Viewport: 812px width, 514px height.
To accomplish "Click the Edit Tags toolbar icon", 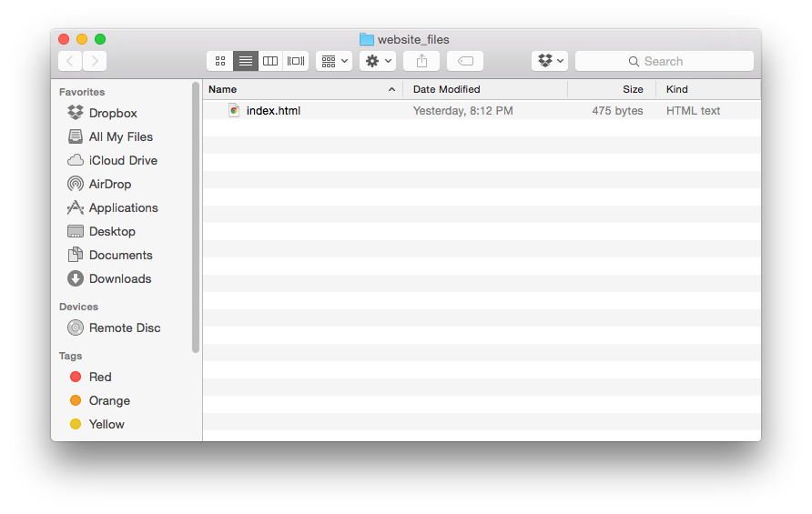I will 465,61.
